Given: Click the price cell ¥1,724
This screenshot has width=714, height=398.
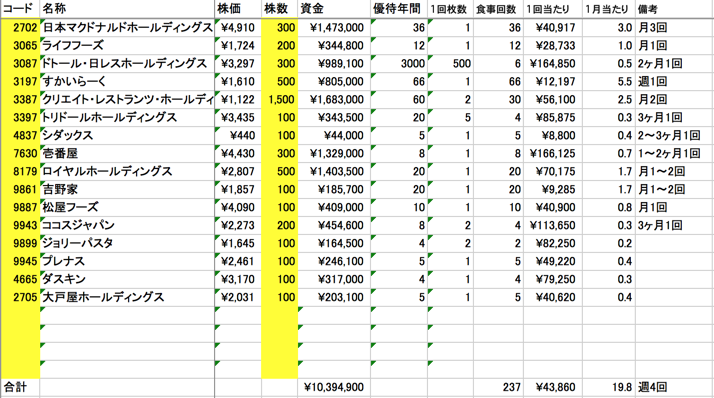Looking at the screenshot, I should tap(238, 46).
